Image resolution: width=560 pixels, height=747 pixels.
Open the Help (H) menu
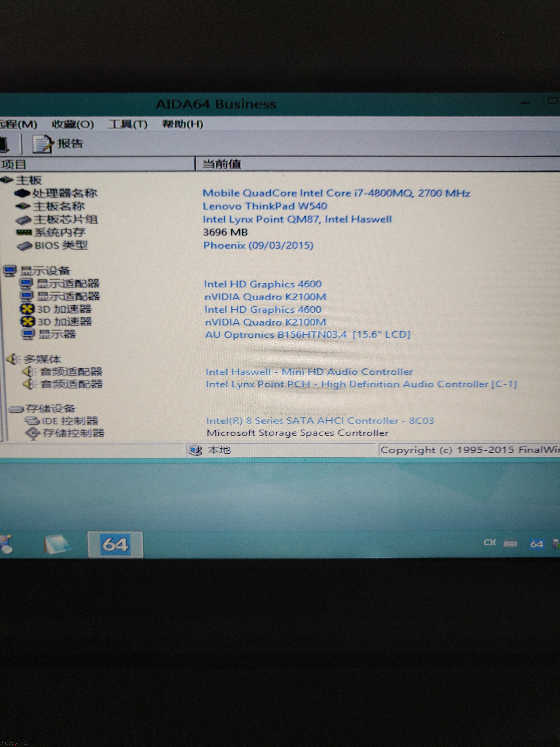tap(182, 124)
